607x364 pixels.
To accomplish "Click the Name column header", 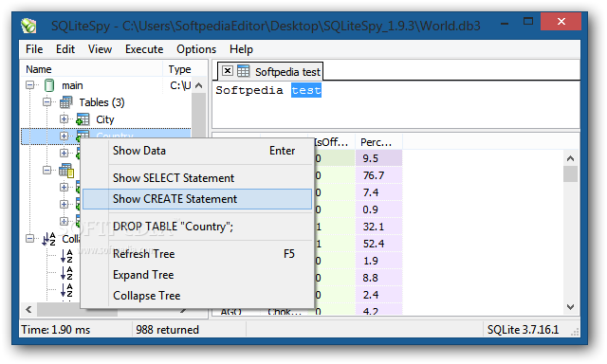I will coord(91,69).
